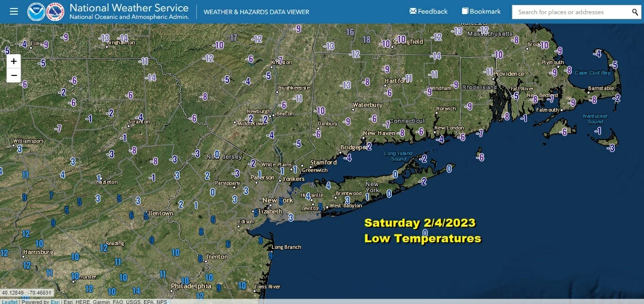644x304 pixels.
Task: Zoom out on the map
Action: pos(14,75)
